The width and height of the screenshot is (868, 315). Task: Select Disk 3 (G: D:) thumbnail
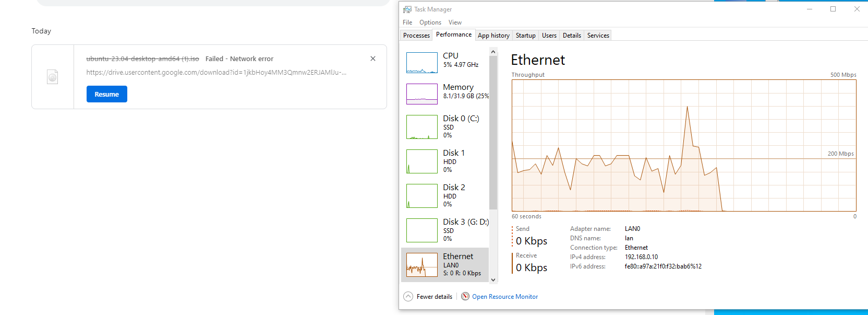(x=422, y=230)
